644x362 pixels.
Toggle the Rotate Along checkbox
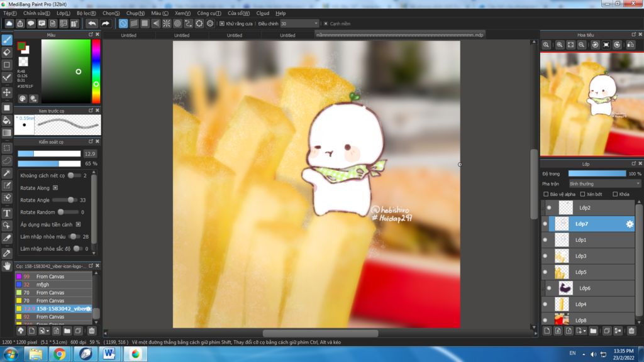[55, 188]
